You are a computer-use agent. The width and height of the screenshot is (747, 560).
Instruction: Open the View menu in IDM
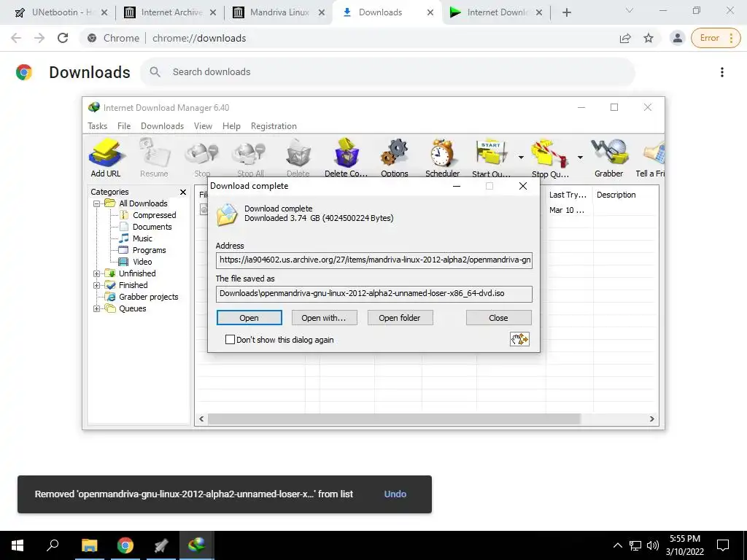[x=203, y=126]
